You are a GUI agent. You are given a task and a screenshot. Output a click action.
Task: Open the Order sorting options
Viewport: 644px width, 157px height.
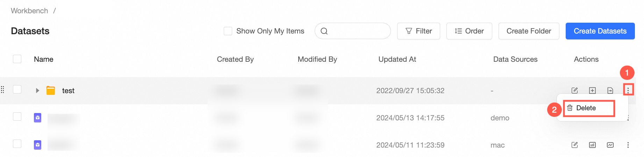[x=469, y=31]
